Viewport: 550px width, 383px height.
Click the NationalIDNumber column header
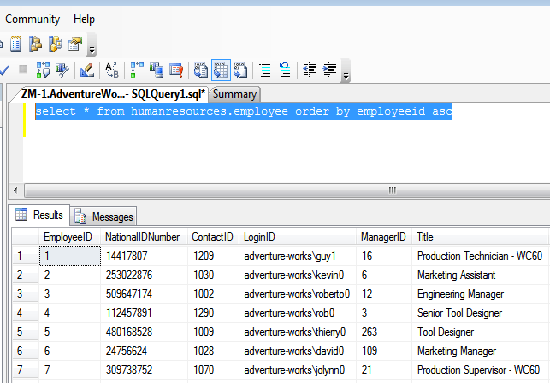(x=144, y=237)
